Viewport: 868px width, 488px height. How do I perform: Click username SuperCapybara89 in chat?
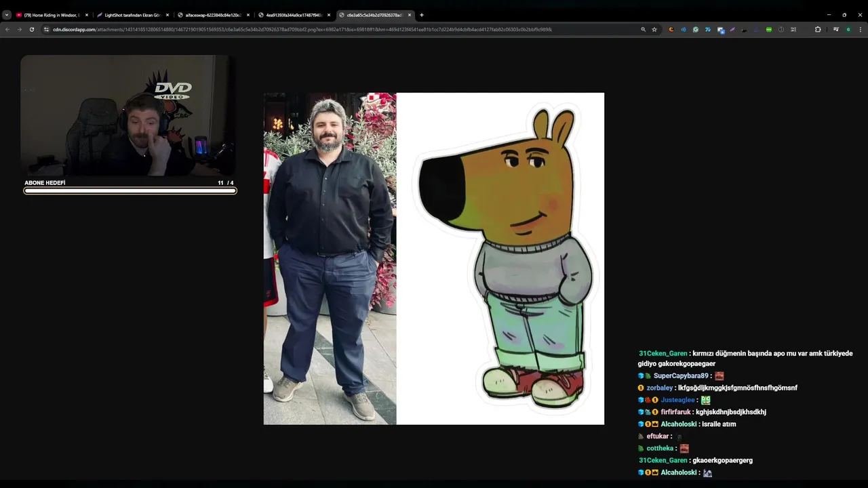coord(681,376)
